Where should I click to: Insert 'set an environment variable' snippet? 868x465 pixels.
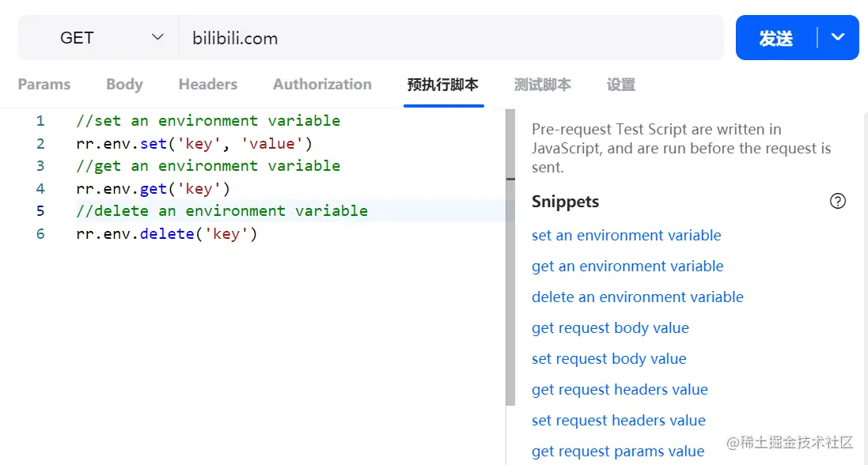tap(626, 235)
